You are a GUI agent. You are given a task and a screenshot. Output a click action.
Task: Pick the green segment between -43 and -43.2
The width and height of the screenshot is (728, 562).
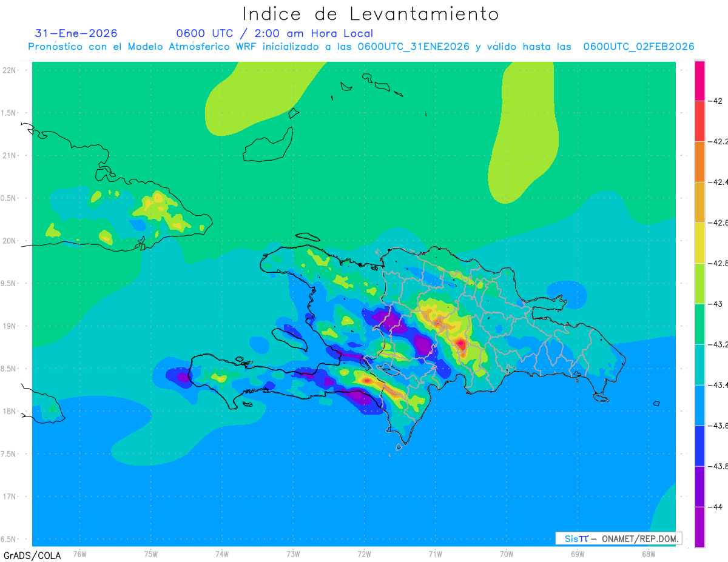coord(699,324)
